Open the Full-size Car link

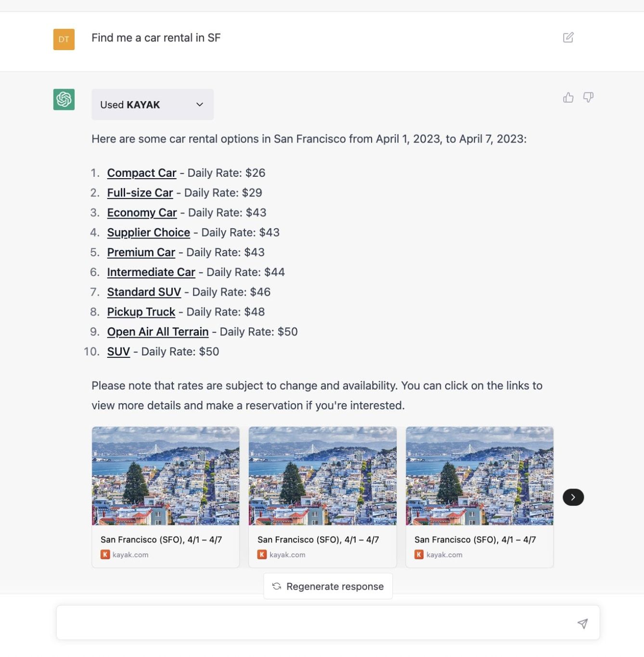coord(140,193)
